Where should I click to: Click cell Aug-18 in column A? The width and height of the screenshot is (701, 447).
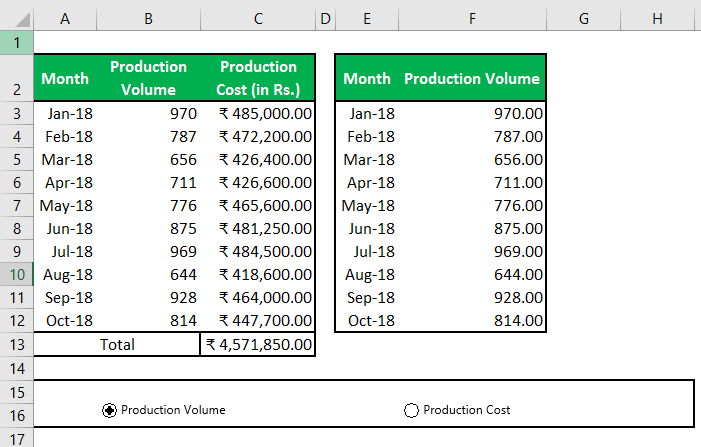coord(65,274)
